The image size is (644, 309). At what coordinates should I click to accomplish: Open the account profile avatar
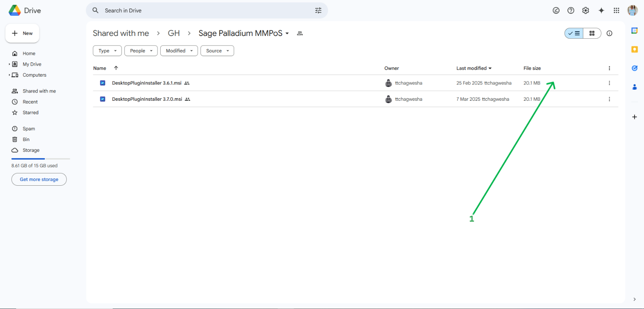tap(633, 11)
